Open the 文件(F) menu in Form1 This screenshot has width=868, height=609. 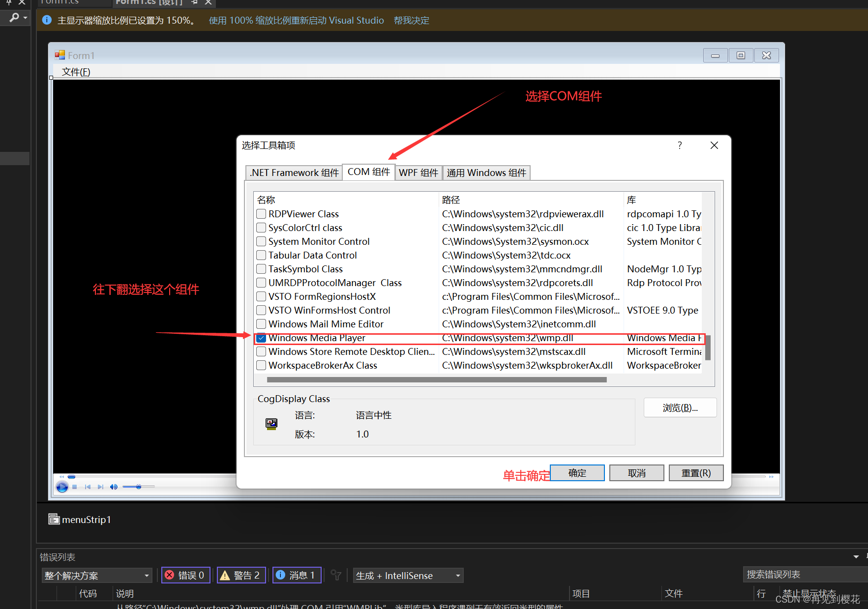[x=76, y=72]
